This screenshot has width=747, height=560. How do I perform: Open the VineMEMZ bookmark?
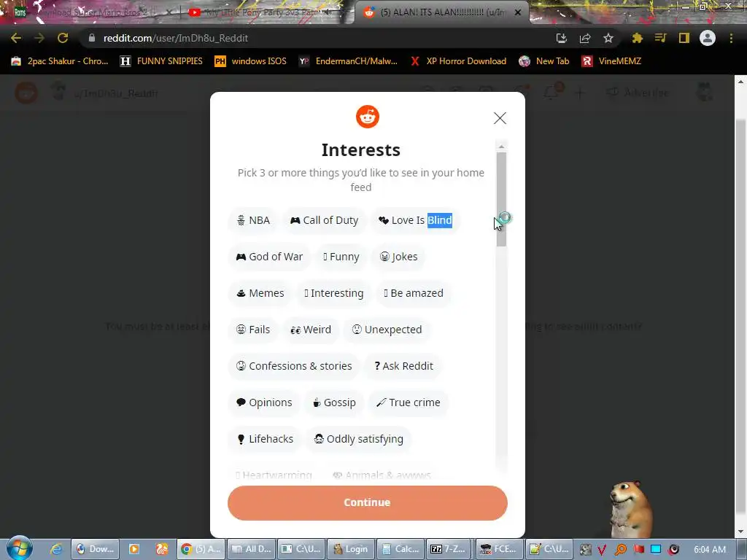click(x=611, y=61)
